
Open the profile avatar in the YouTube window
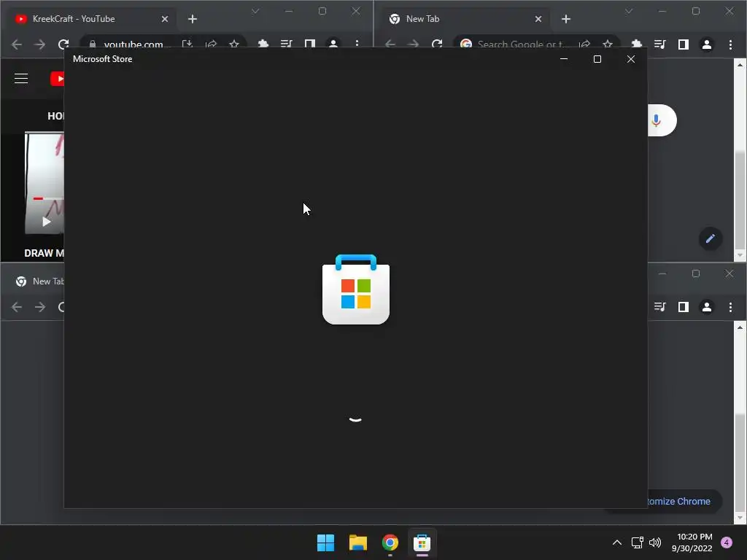[x=333, y=43]
